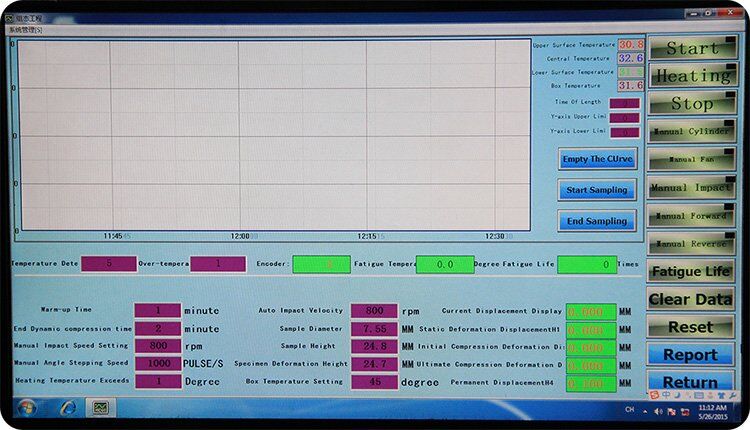The height and width of the screenshot is (430, 750).
Task: Open the system management menu
Action: coord(25,30)
